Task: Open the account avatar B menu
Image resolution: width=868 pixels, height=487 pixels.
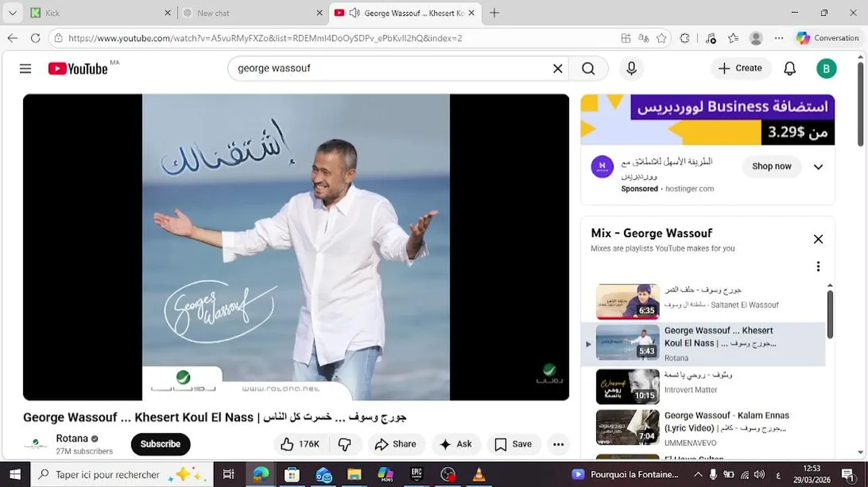Action: (x=826, y=68)
